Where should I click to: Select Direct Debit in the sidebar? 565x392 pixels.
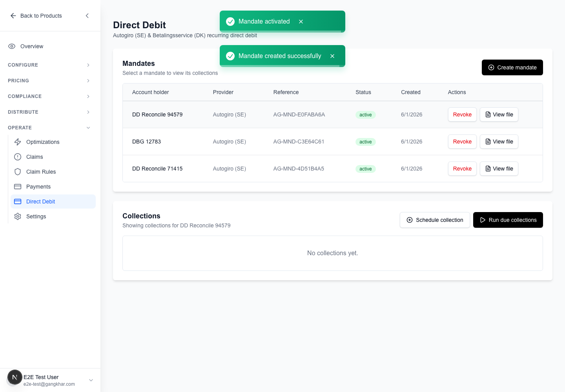point(53,201)
